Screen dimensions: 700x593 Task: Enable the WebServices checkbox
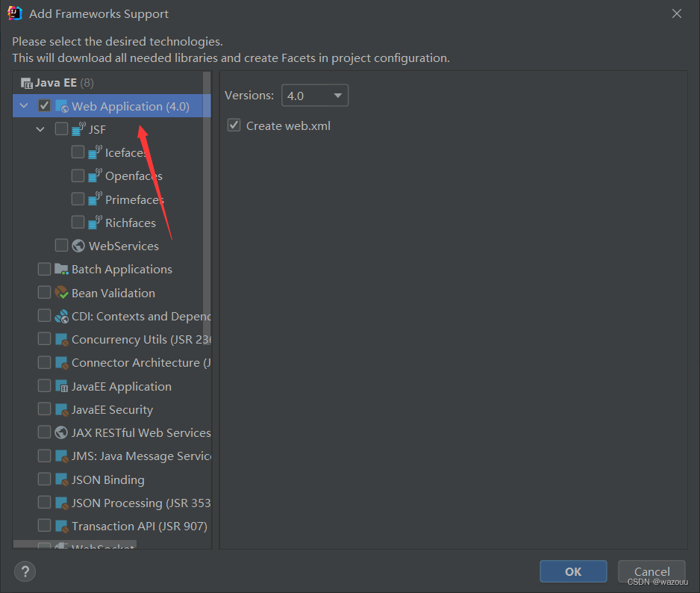click(61, 245)
